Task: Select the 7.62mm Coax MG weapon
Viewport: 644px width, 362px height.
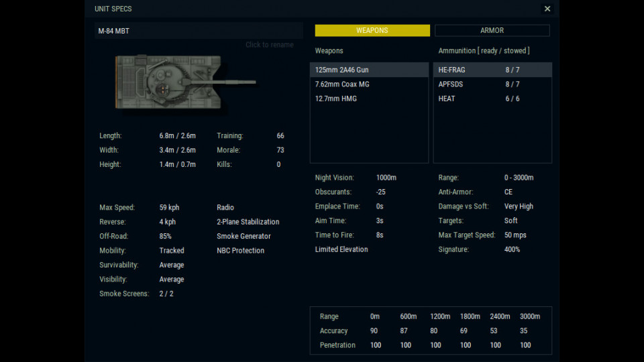Action: (x=369, y=84)
